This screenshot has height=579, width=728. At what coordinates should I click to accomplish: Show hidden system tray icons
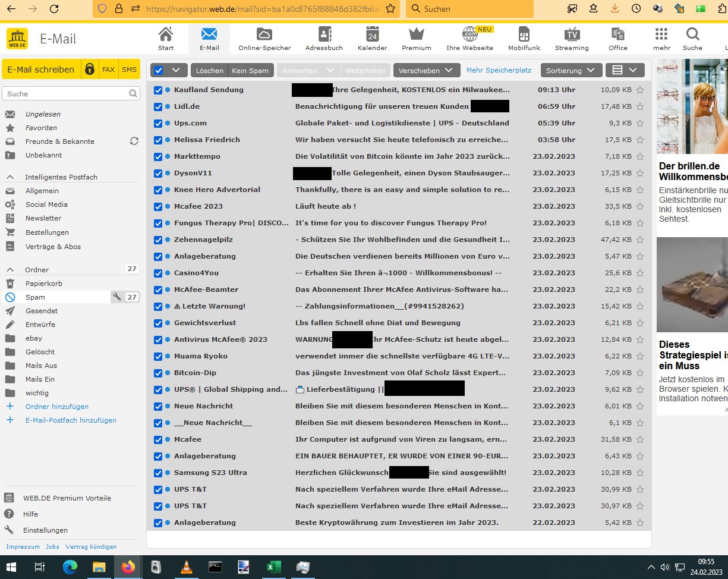click(x=651, y=567)
